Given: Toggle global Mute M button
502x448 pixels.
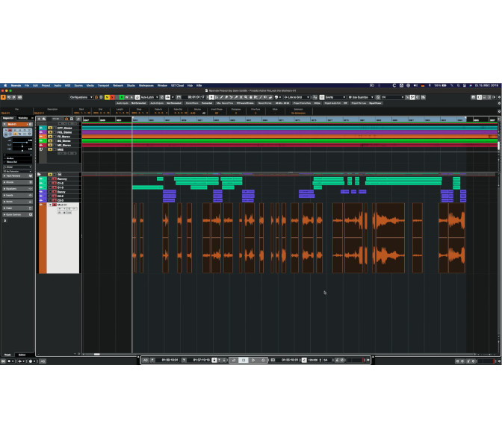Looking at the screenshot, I should click(107, 97).
